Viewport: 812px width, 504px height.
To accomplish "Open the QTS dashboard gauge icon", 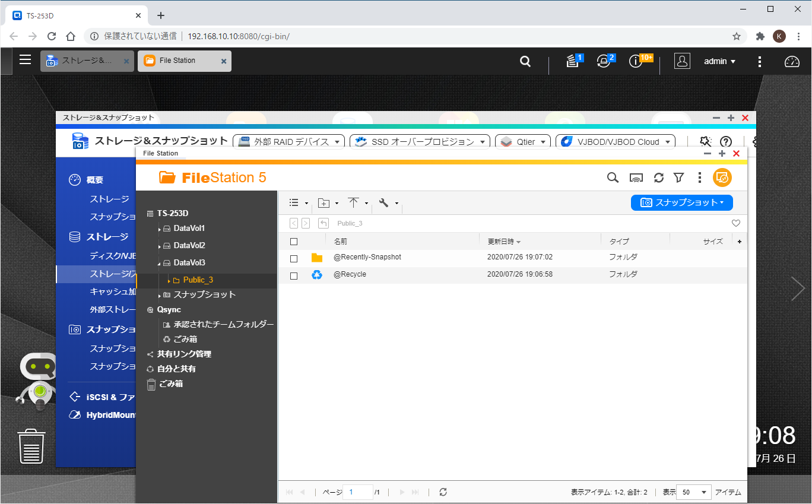I will (792, 61).
